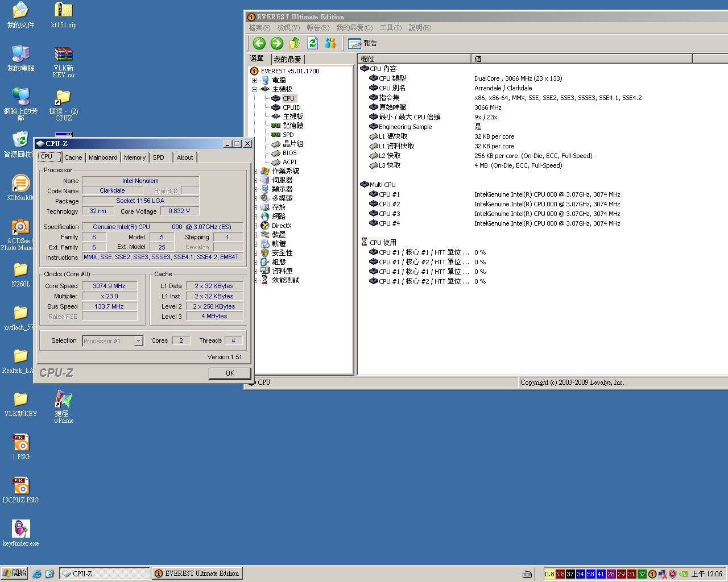Click the 安全性 shield icon in the tree
This screenshot has height=582, width=728.
click(264, 253)
